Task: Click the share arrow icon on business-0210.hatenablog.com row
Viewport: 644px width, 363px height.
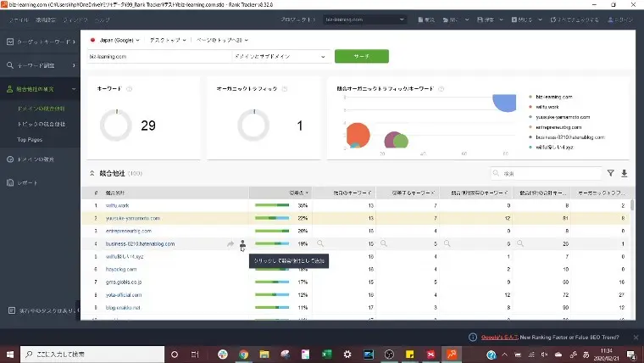Action: click(230, 243)
